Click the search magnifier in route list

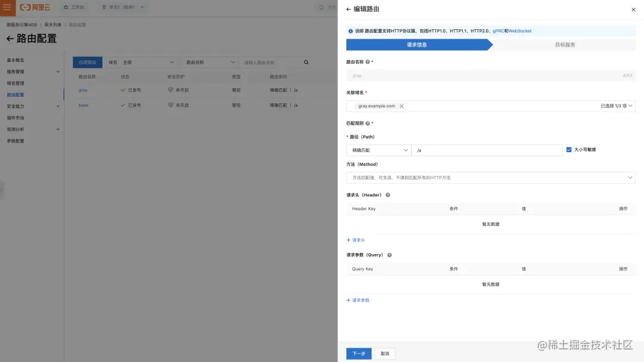click(x=306, y=63)
